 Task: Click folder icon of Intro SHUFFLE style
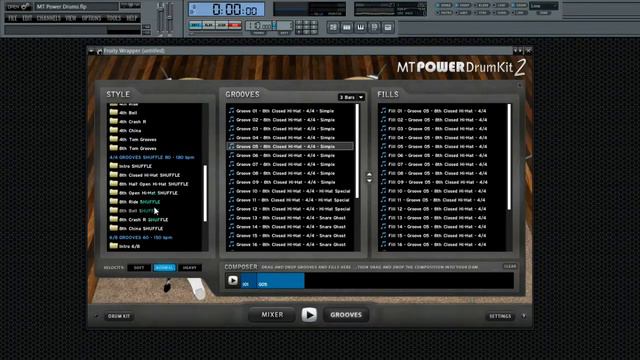[x=114, y=166]
